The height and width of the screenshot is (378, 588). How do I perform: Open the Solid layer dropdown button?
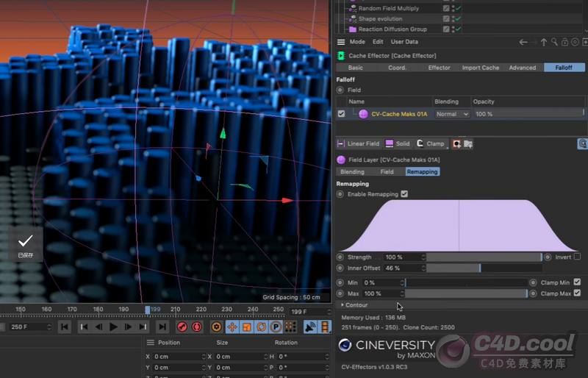(x=398, y=143)
